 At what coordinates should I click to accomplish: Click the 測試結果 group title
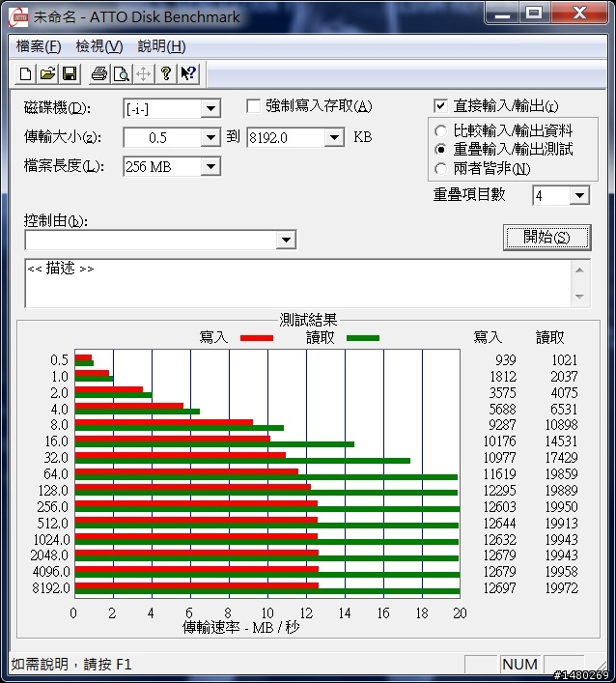tap(308, 320)
